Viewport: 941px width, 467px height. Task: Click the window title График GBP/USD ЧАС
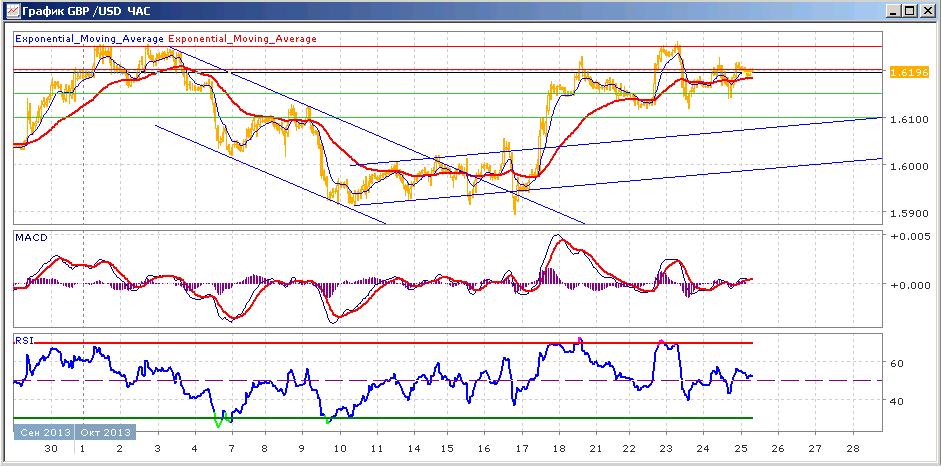(x=84, y=11)
